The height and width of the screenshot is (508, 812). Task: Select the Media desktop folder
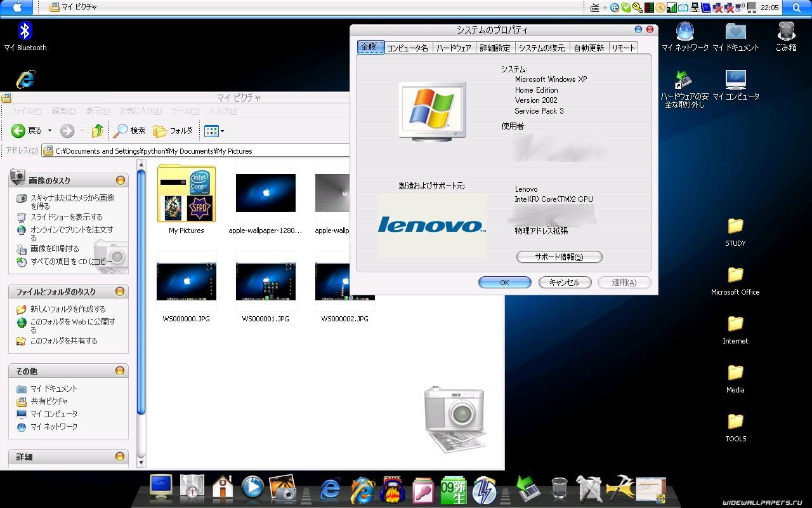tap(735, 378)
